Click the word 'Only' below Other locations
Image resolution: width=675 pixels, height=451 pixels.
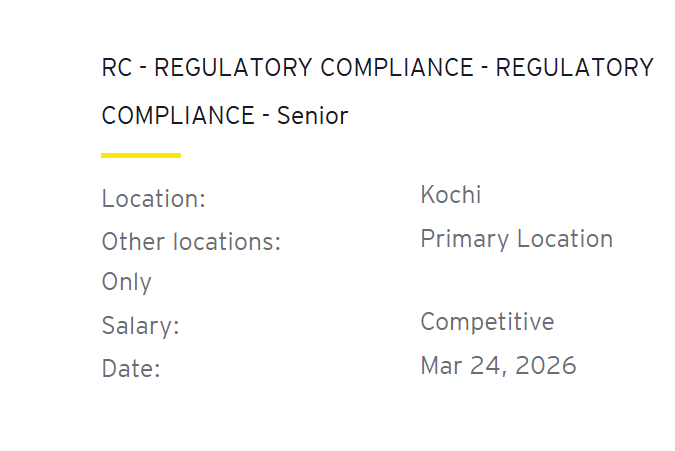126,282
